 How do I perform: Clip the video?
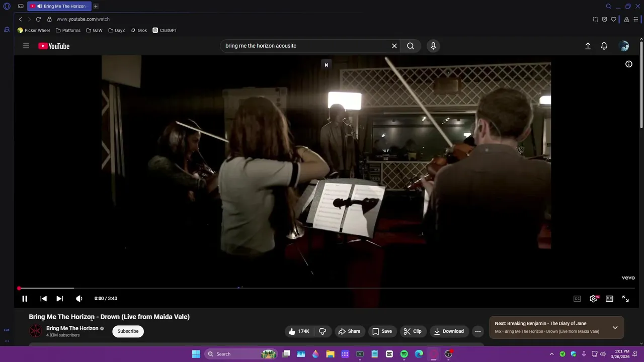click(x=413, y=331)
